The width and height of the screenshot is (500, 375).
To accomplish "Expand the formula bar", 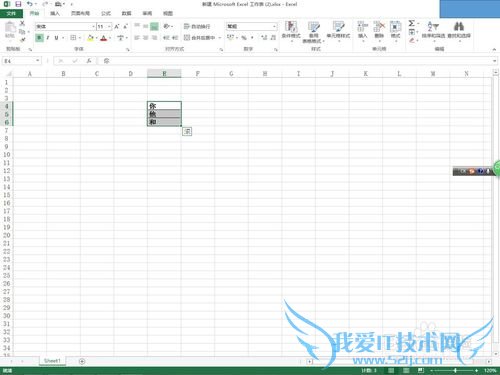I will (x=495, y=61).
